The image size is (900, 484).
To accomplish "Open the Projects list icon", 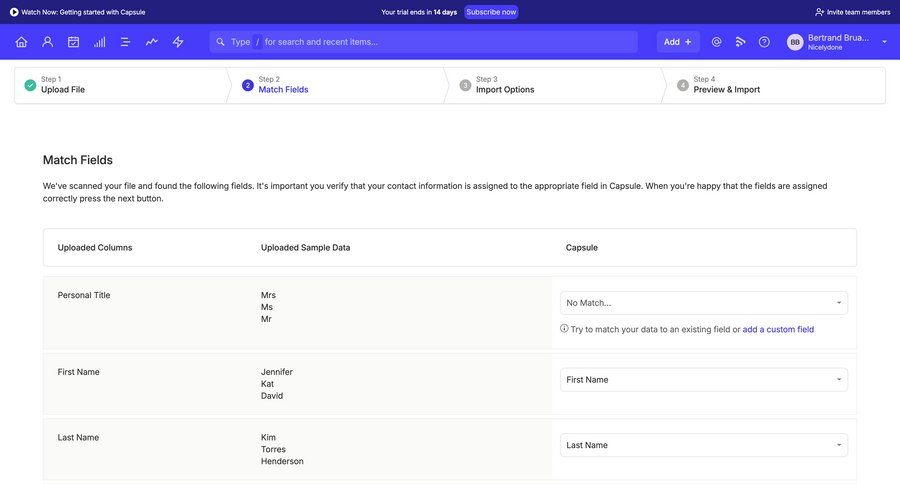I will click(125, 42).
